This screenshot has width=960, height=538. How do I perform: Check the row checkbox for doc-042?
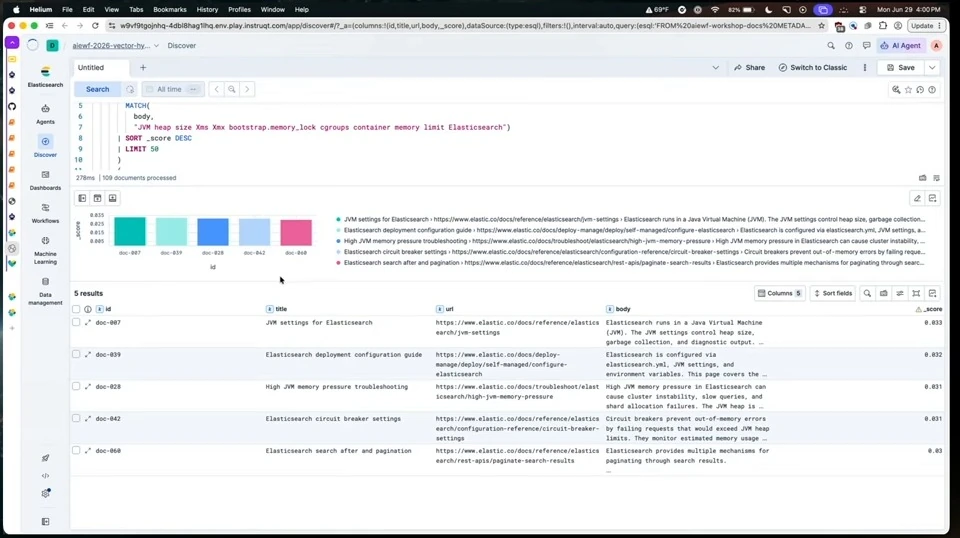[76, 419]
